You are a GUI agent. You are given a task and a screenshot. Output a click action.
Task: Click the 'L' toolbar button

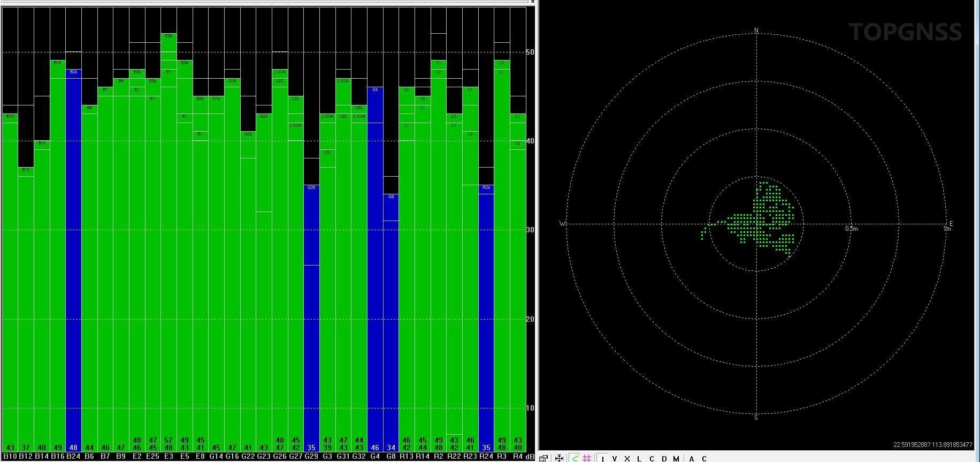coord(639,458)
